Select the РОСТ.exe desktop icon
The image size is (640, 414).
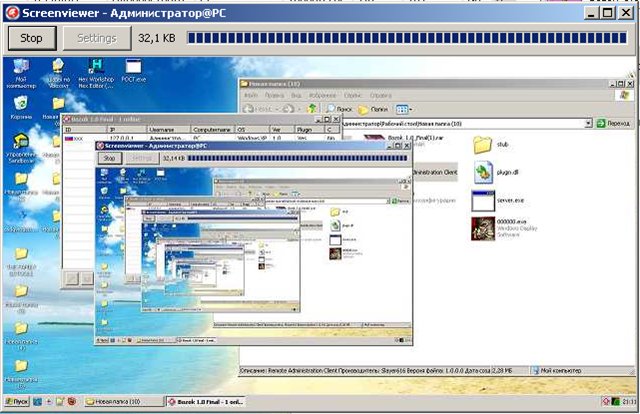[133, 70]
